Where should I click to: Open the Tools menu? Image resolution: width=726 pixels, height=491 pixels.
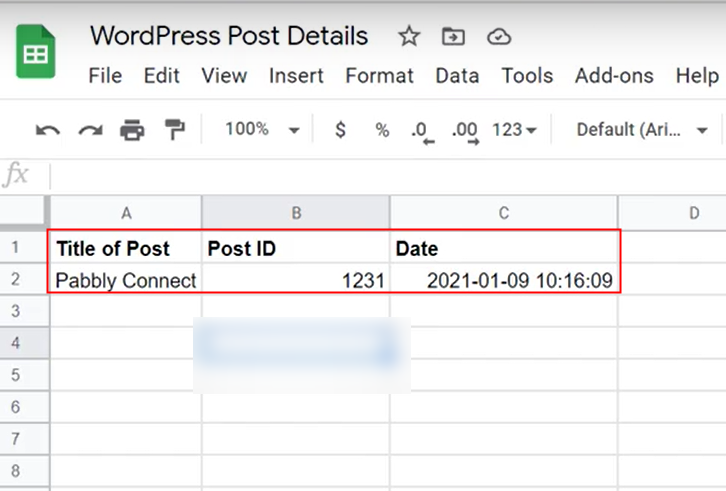[527, 76]
